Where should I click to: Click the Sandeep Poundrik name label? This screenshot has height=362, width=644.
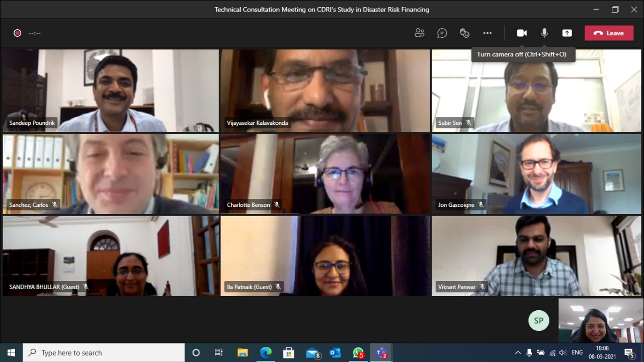[32, 123]
